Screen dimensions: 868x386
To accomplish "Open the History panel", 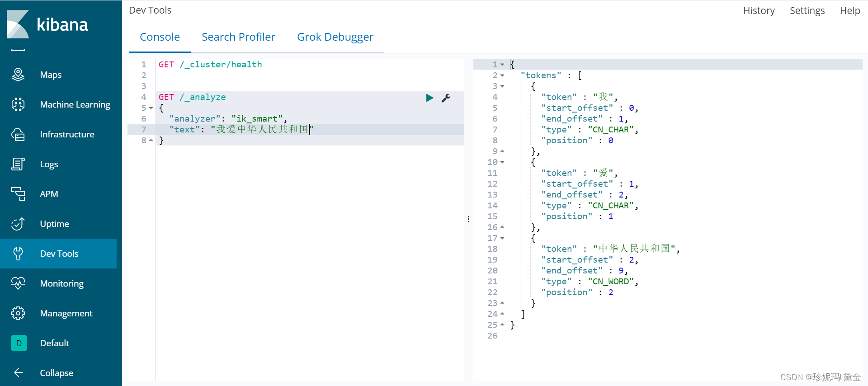I will click(x=759, y=10).
